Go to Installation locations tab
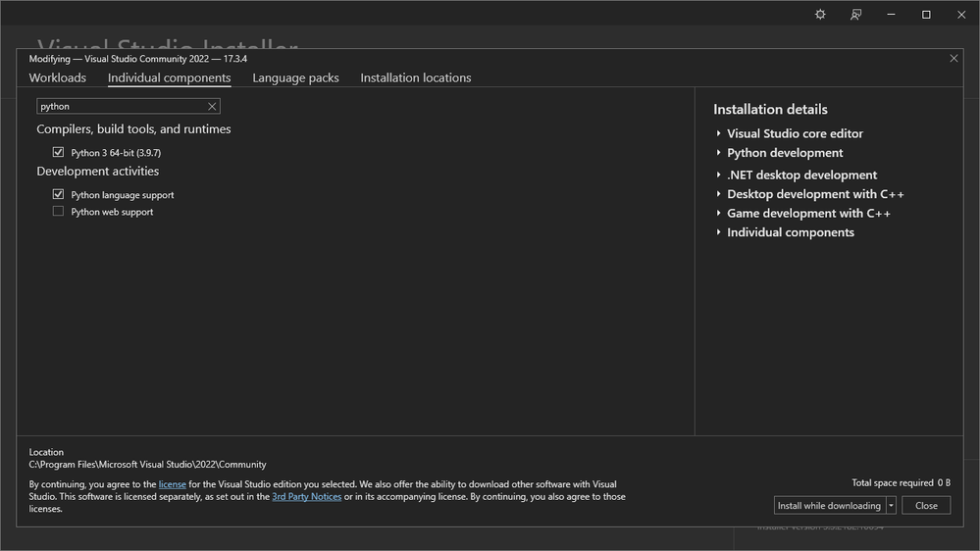 tap(415, 77)
